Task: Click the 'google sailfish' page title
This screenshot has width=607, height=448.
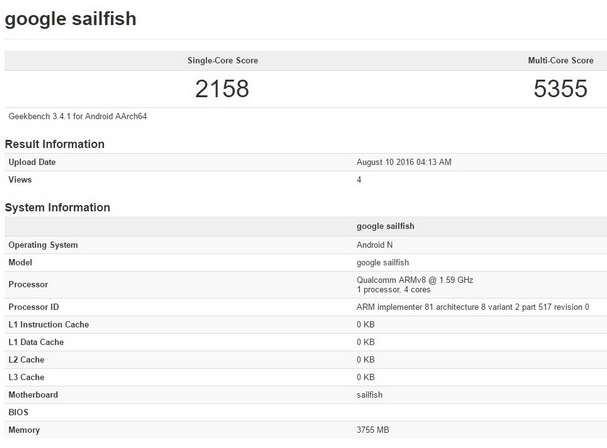Action: point(70,20)
